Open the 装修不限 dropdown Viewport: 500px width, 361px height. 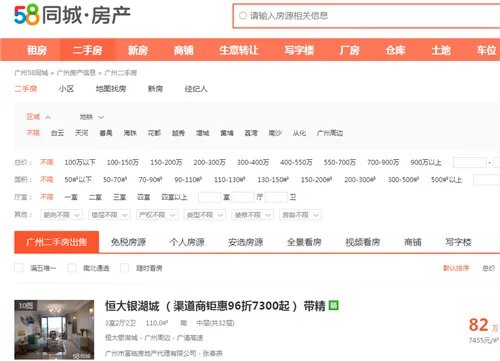(252, 215)
